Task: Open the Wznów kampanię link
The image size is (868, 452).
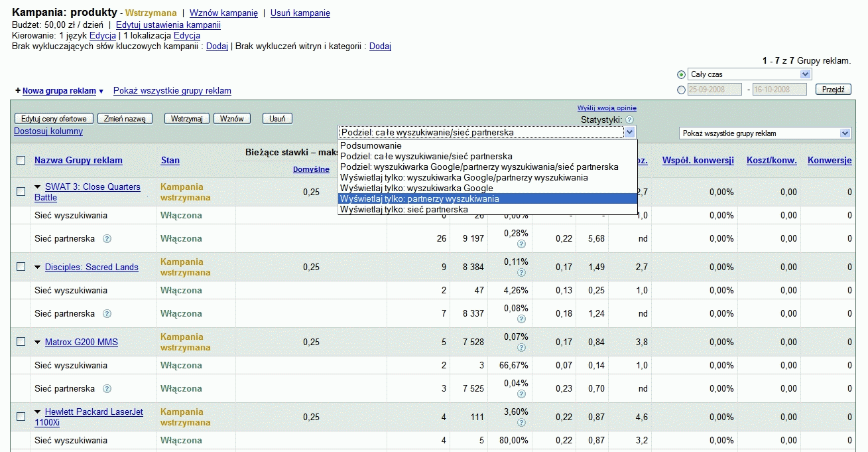Action: point(223,13)
